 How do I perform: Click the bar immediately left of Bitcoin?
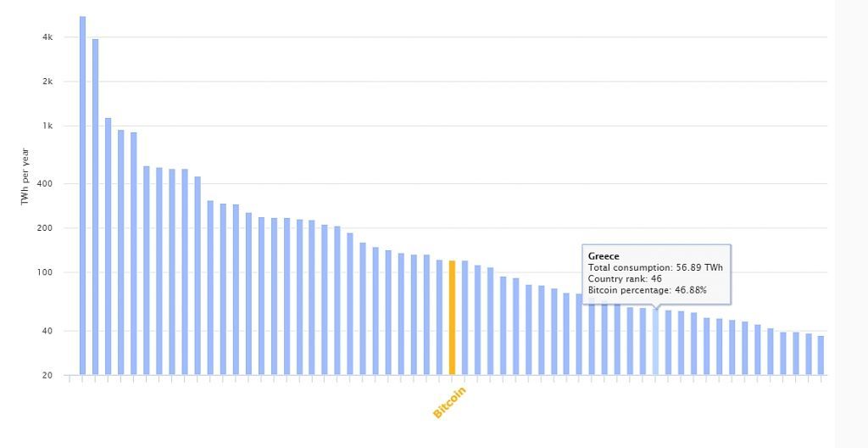(x=439, y=317)
